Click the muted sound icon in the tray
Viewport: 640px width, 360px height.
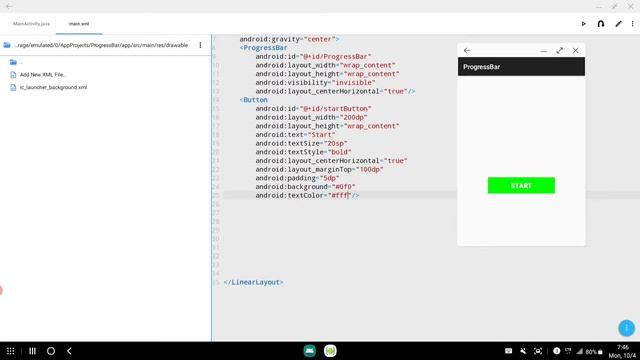point(523,351)
